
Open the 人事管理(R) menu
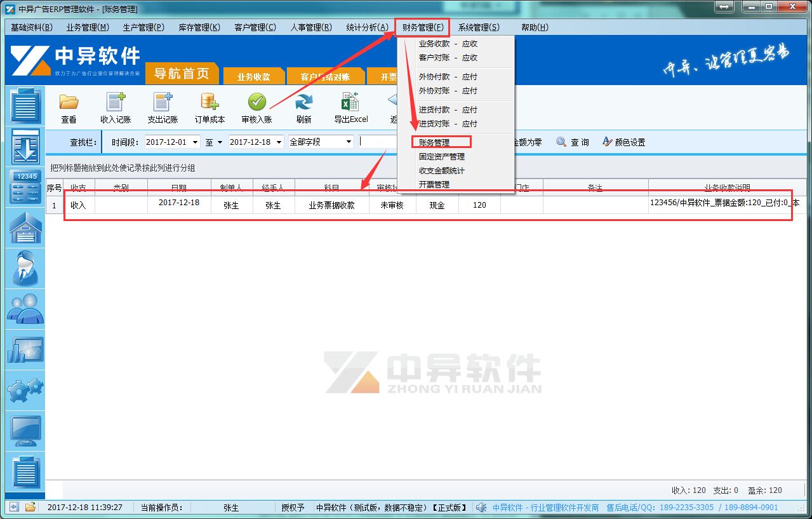[x=311, y=27]
